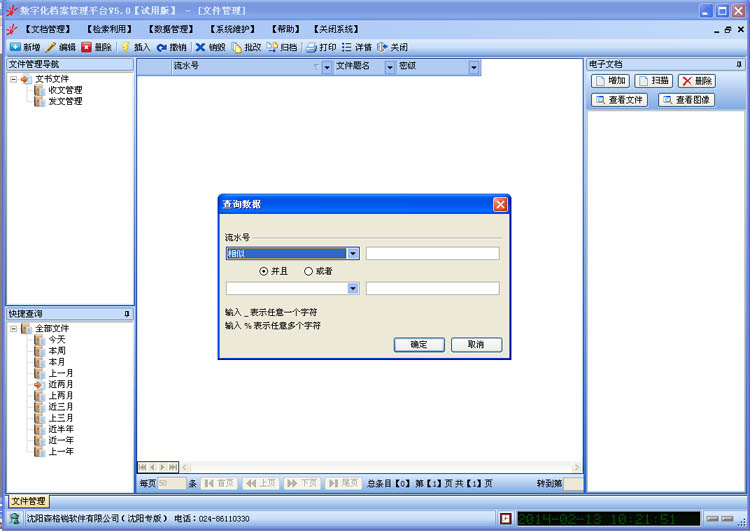Screen dimensions: 750x532
Task: Click the 取消 (Cancel) button
Action: pyautogui.click(x=475, y=344)
